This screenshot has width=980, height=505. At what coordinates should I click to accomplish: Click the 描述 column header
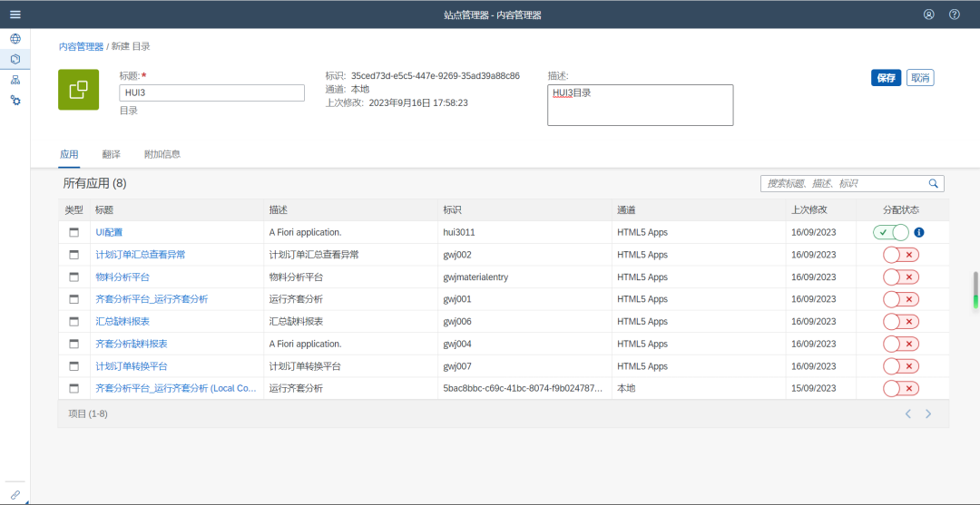(350, 210)
